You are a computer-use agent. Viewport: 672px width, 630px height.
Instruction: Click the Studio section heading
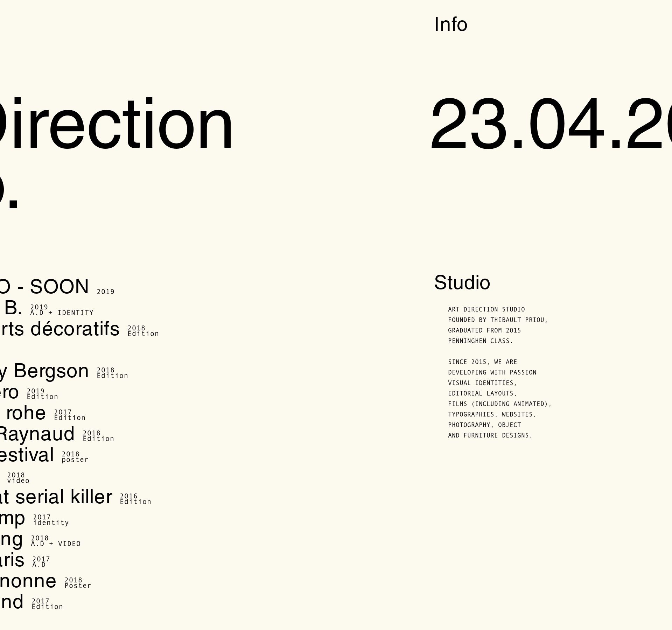[x=462, y=282]
